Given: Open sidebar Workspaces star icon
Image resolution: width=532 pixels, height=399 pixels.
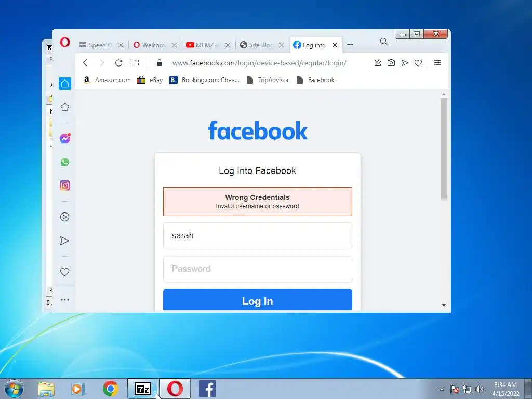Looking at the screenshot, I should [x=65, y=107].
